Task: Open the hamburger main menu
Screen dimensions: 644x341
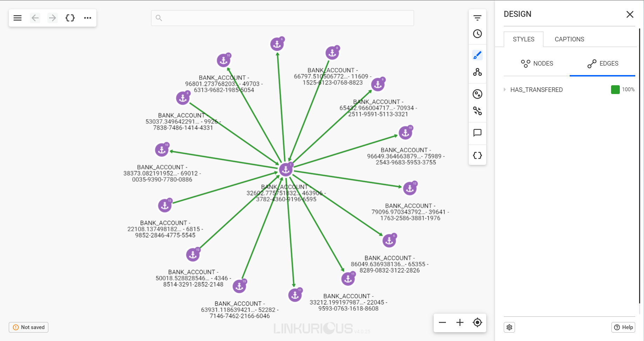Action: pyautogui.click(x=18, y=18)
